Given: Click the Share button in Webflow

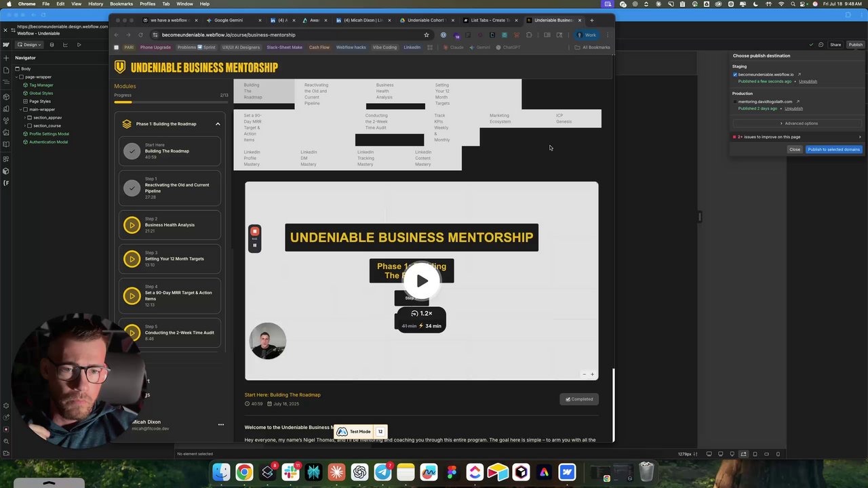Looking at the screenshot, I should [835, 45].
